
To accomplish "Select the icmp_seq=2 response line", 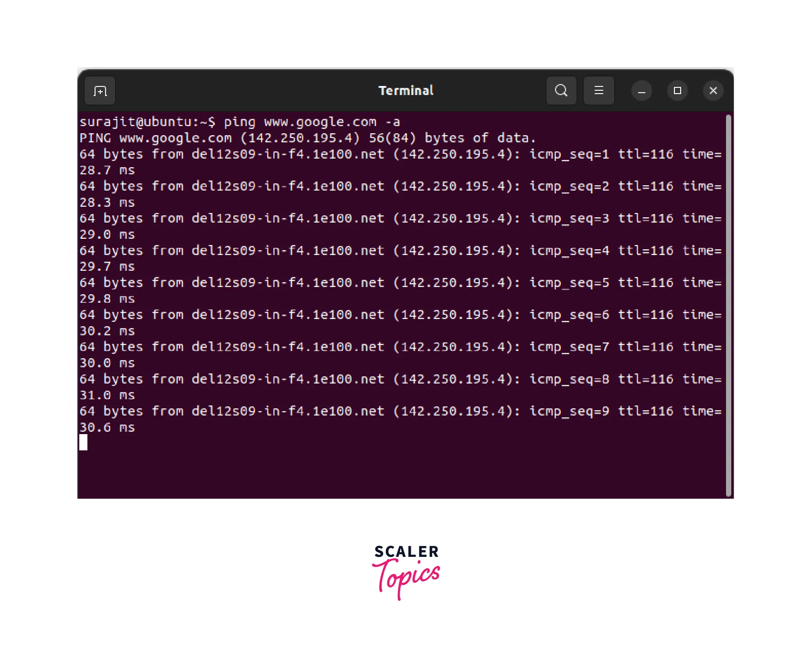I will [x=400, y=194].
